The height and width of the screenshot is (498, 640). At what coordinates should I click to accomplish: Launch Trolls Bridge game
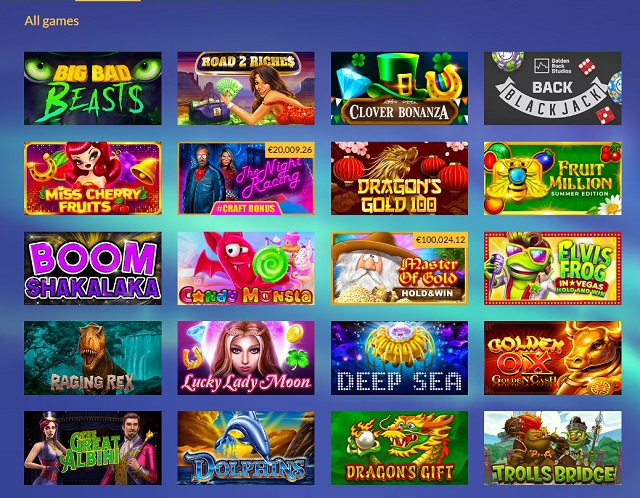coord(553,448)
